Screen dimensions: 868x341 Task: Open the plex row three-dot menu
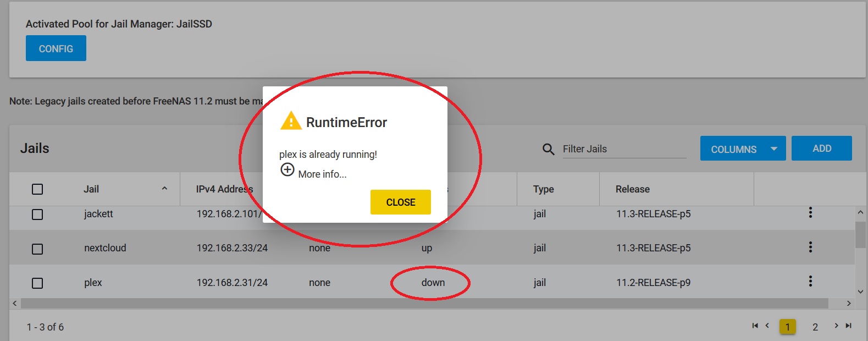tap(810, 281)
